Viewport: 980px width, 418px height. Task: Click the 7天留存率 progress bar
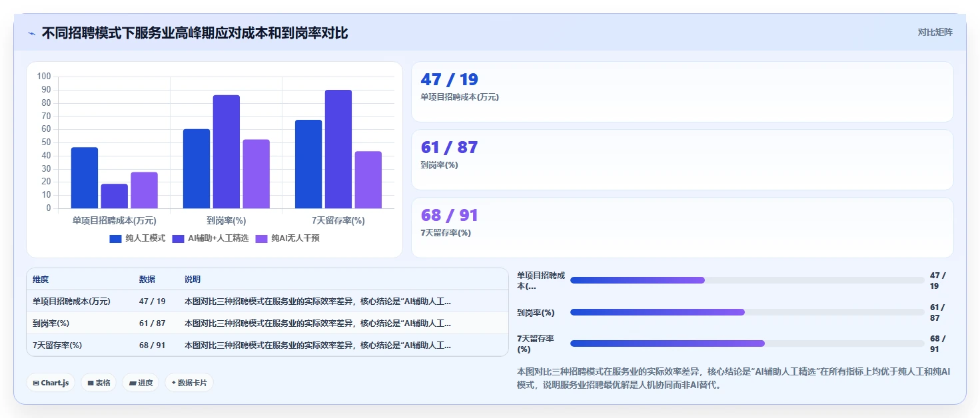click(747, 343)
